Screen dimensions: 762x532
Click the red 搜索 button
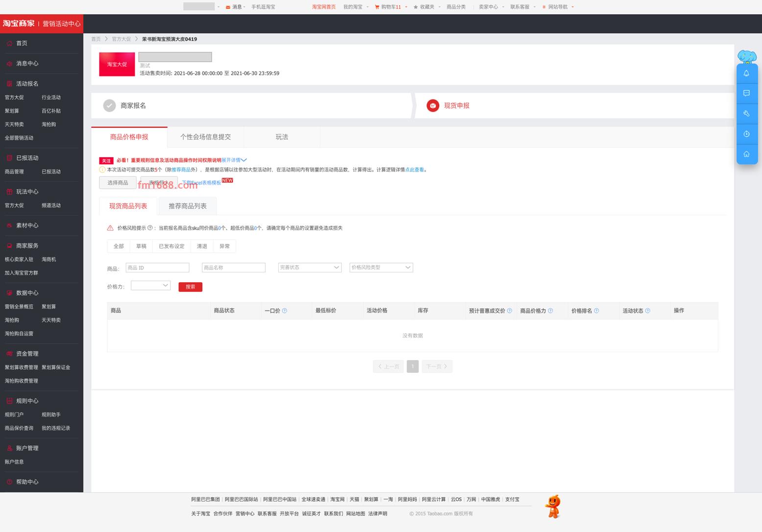190,287
